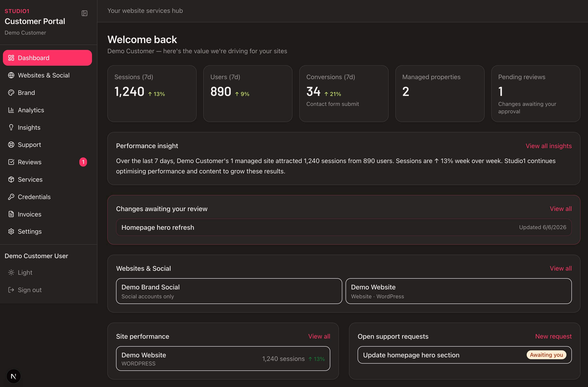Click the Performance insight heading
The width and height of the screenshot is (588, 387).
147,146
